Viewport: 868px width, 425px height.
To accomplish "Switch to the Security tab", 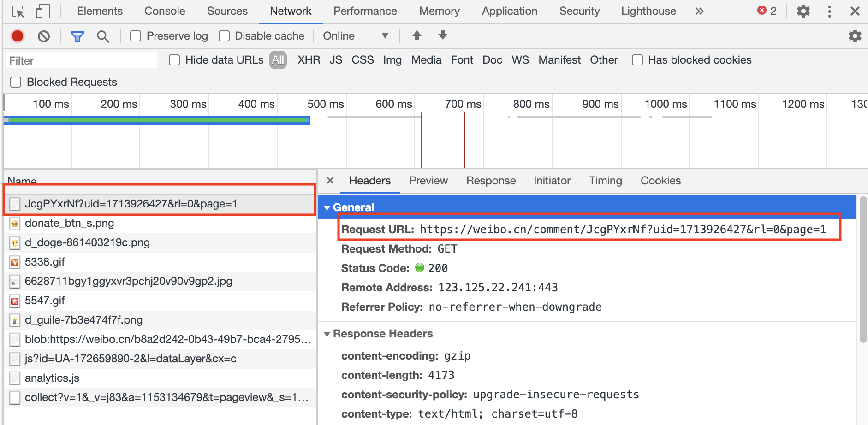I will [579, 11].
